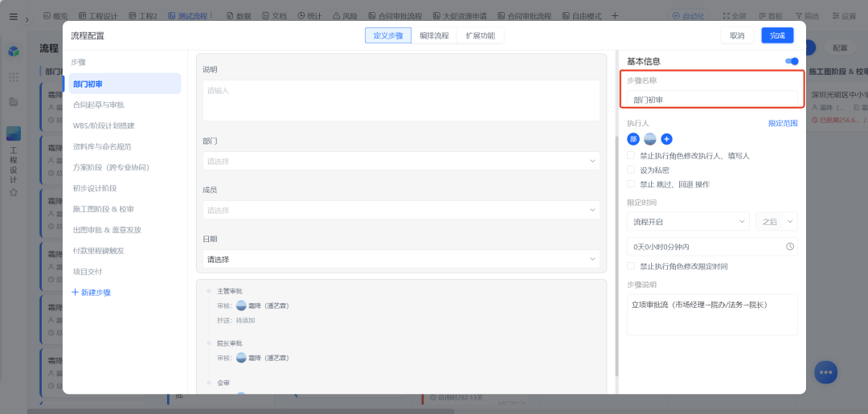This screenshot has height=414, width=868.
Task: Open the 测试流程 tab options dots
Action: click(x=211, y=16)
